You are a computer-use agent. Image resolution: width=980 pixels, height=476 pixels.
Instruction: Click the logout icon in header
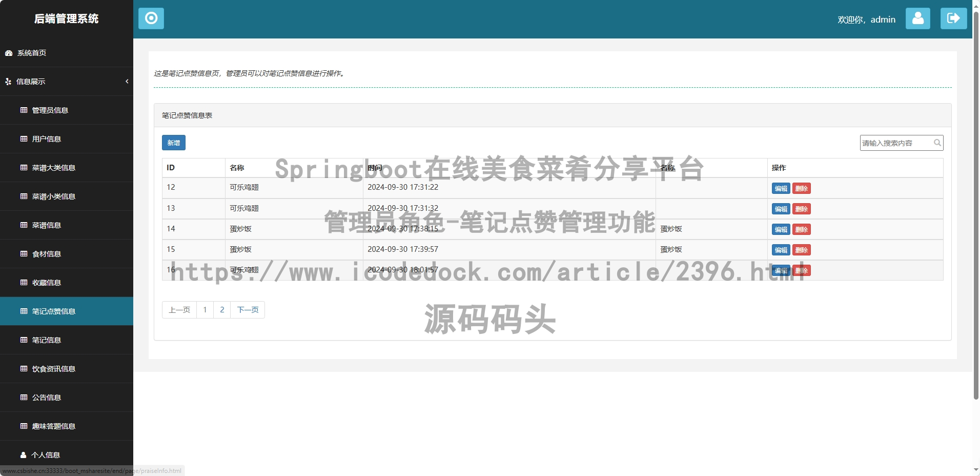(x=953, y=18)
